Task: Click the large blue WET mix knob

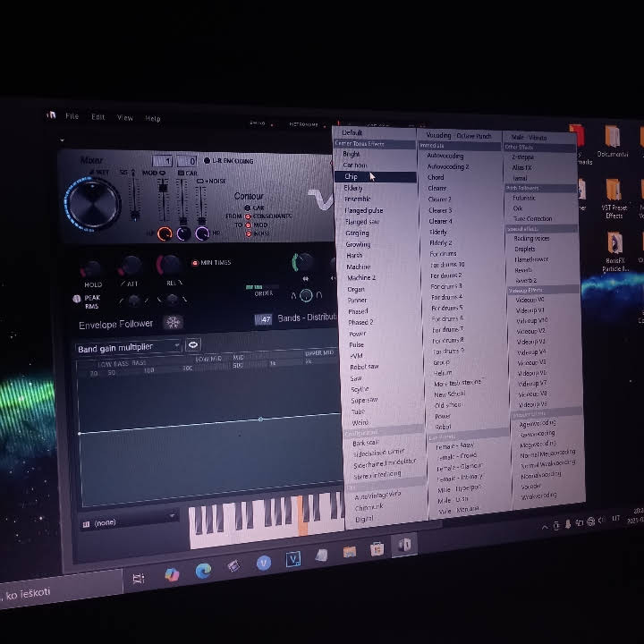Action: pos(93,204)
